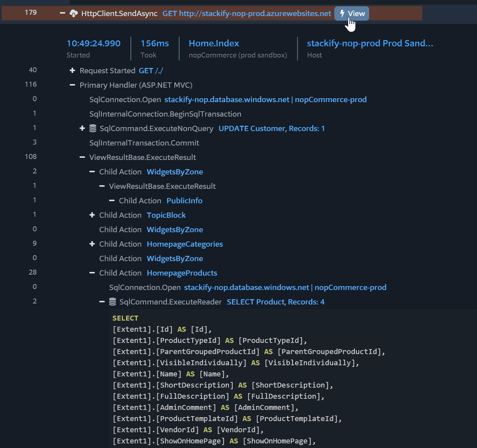Collapse the Child Action HomepageProducts row
This screenshot has height=448, width=477.
(92, 273)
